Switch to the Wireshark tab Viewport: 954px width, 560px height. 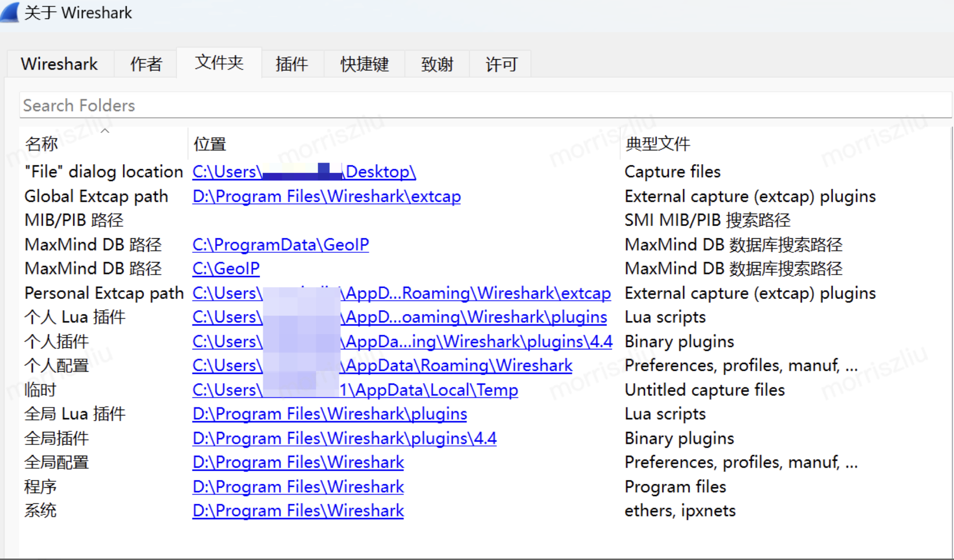(x=59, y=64)
